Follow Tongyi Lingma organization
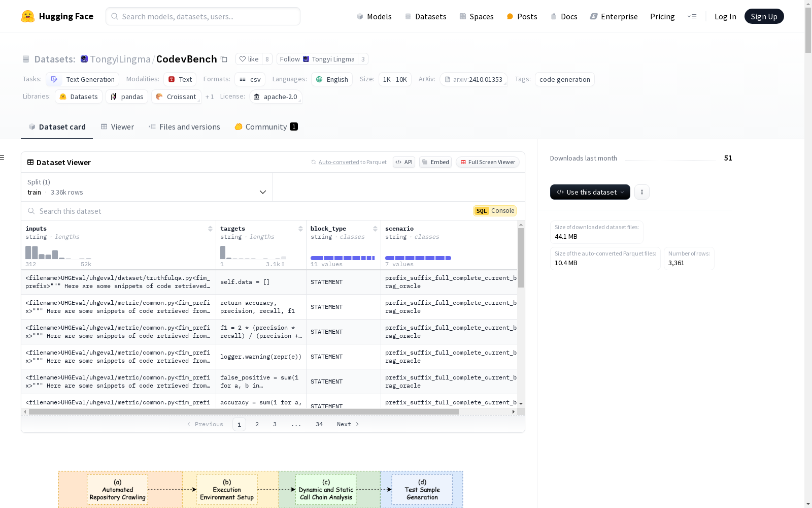Image resolution: width=812 pixels, height=508 pixels. [x=317, y=59]
